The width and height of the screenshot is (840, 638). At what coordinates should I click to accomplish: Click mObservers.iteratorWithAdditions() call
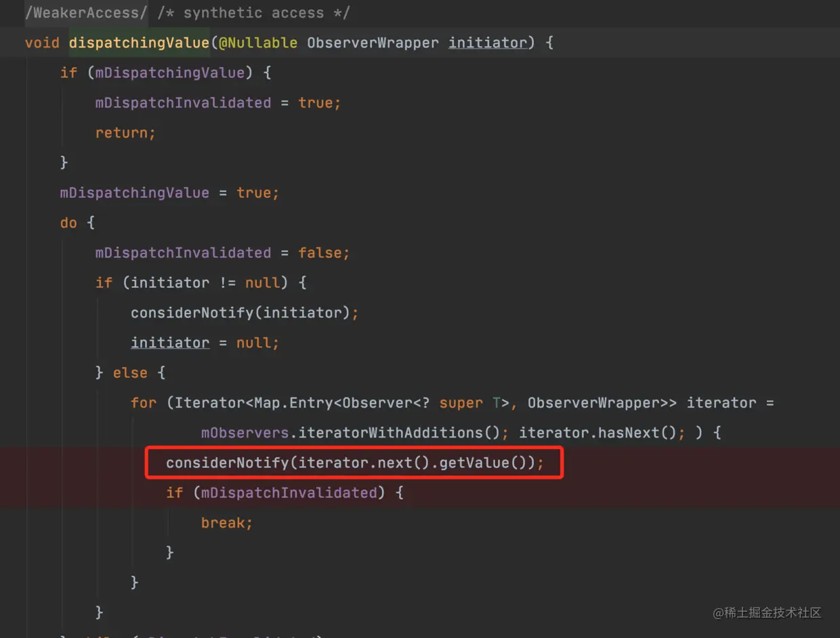350,432
